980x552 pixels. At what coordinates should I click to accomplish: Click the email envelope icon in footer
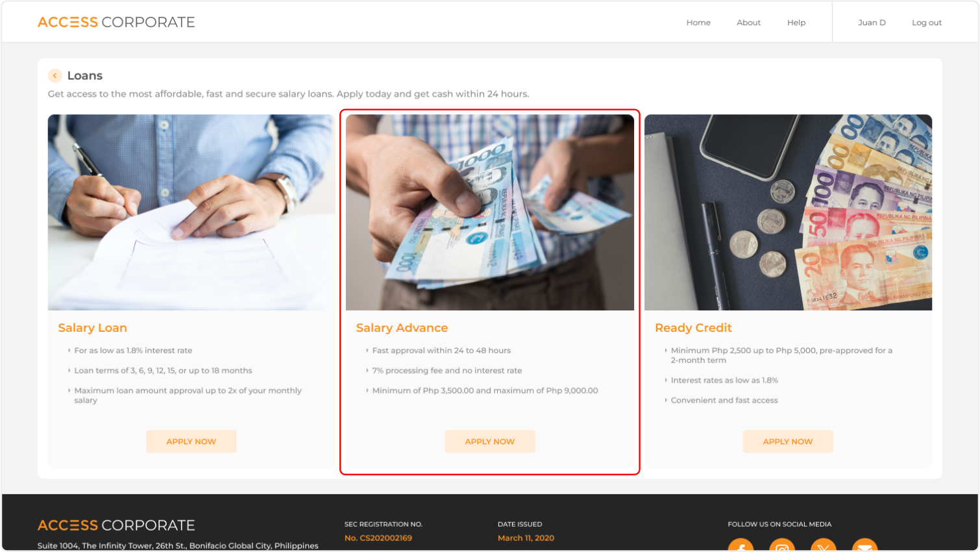pos(864,546)
